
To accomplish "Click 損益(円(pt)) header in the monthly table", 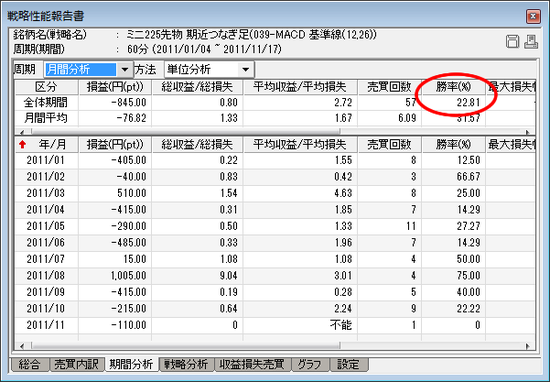I will pyautogui.click(x=115, y=145).
